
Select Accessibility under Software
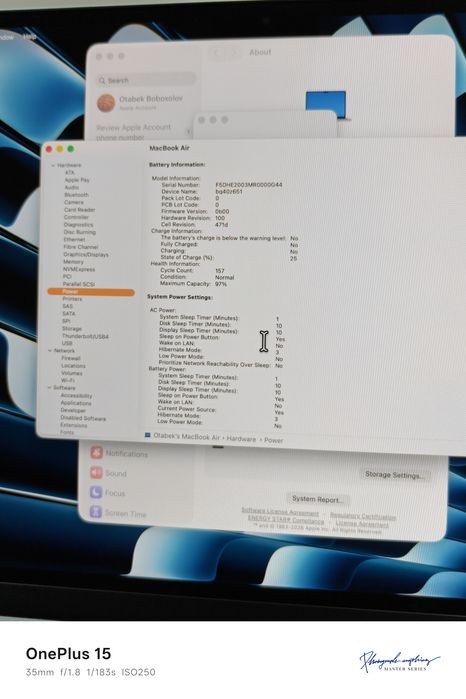(x=76, y=395)
